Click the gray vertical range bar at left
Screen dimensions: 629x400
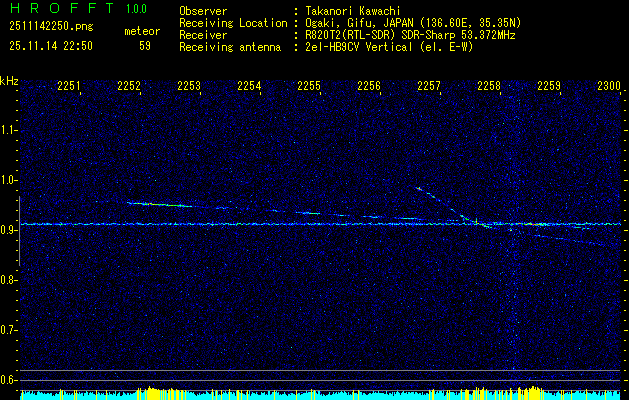click(x=19, y=231)
